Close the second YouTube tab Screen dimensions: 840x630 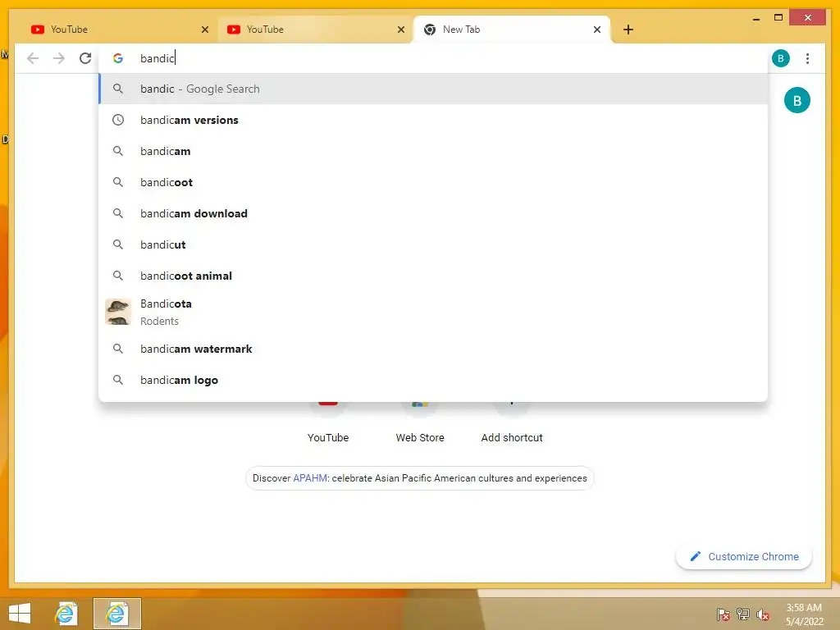coord(400,30)
